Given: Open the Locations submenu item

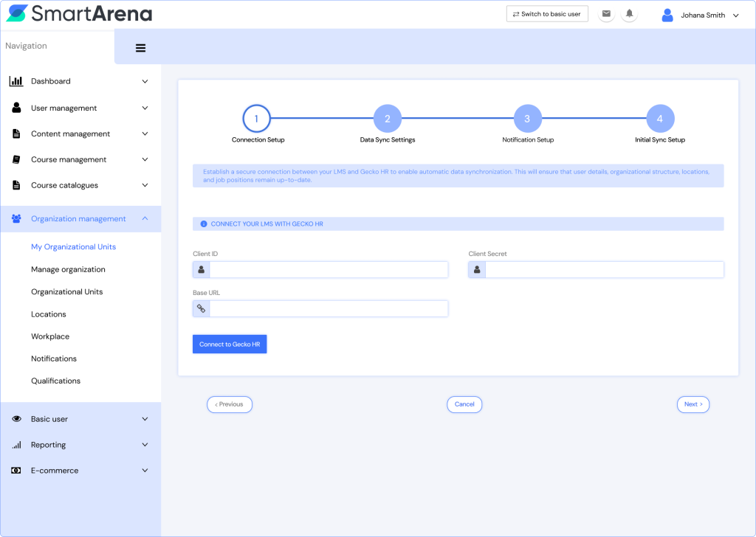Looking at the screenshot, I should [x=49, y=314].
